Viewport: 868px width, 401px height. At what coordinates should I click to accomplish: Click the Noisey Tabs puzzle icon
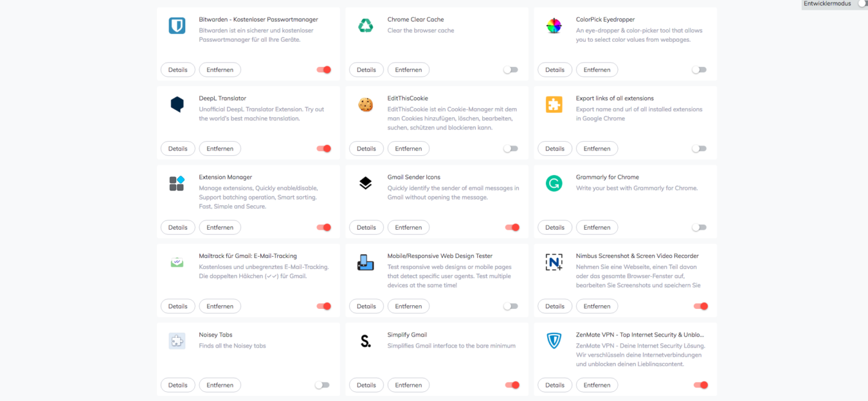click(x=177, y=341)
